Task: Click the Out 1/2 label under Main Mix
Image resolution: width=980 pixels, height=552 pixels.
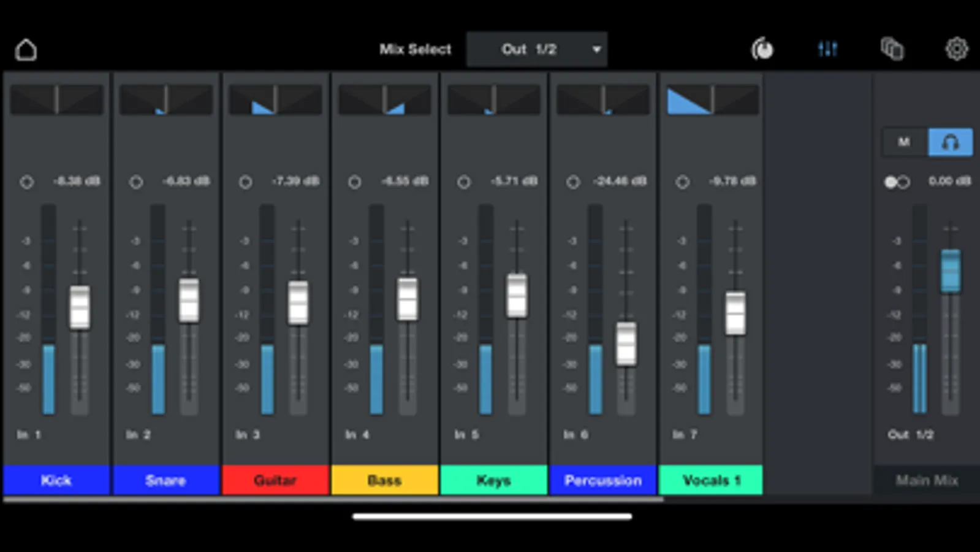Action: (911, 434)
